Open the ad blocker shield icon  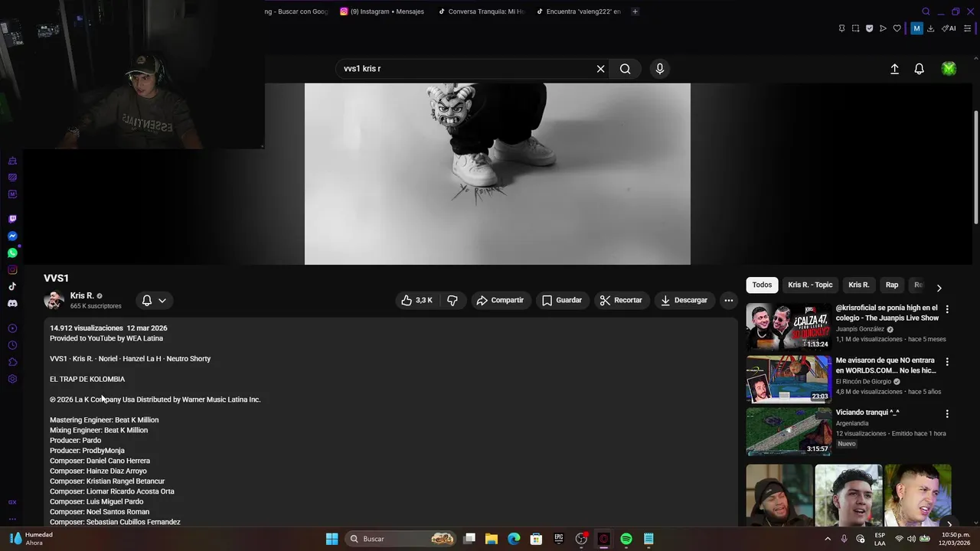point(869,28)
